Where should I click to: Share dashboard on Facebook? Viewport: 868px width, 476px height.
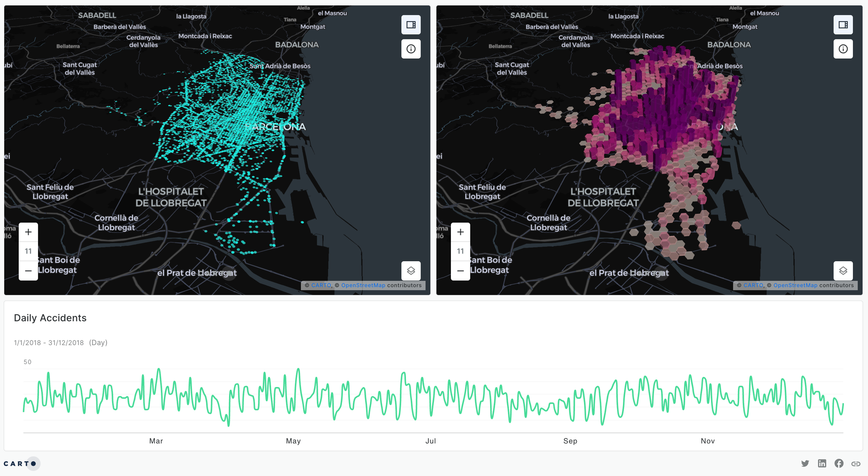click(839, 463)
